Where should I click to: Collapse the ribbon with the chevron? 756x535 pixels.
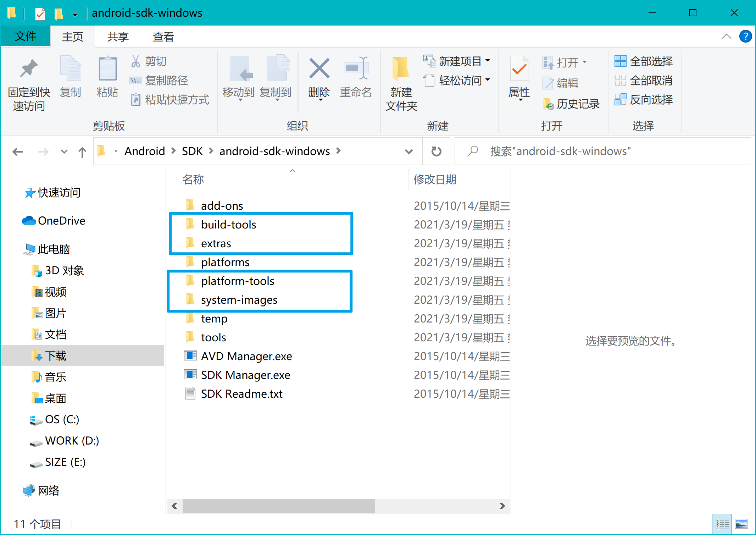tap(726, 36)
